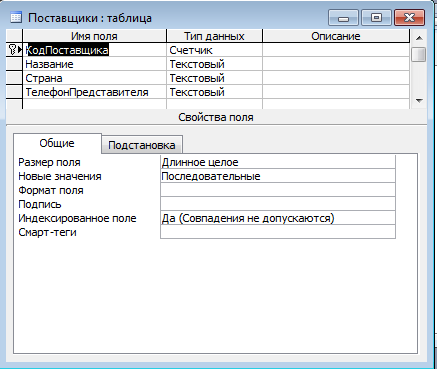The height and width of the screenshot is (369, 437).
Task: Open the Счетчик data type cell
Action: (214, 50)
